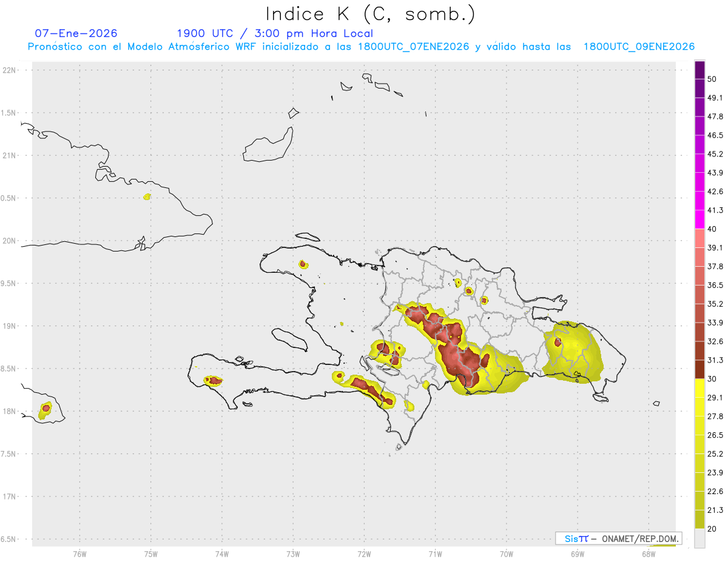Click longitude axis label "74W"
728x562 pixels.
click(x=222, y=554)
